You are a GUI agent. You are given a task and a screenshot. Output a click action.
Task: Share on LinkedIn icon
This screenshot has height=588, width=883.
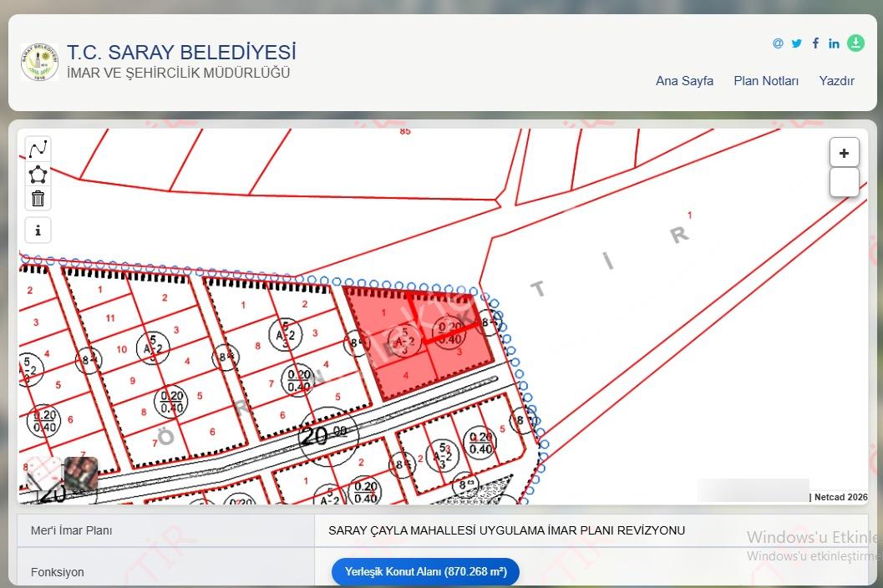click(x=834, y=43)
